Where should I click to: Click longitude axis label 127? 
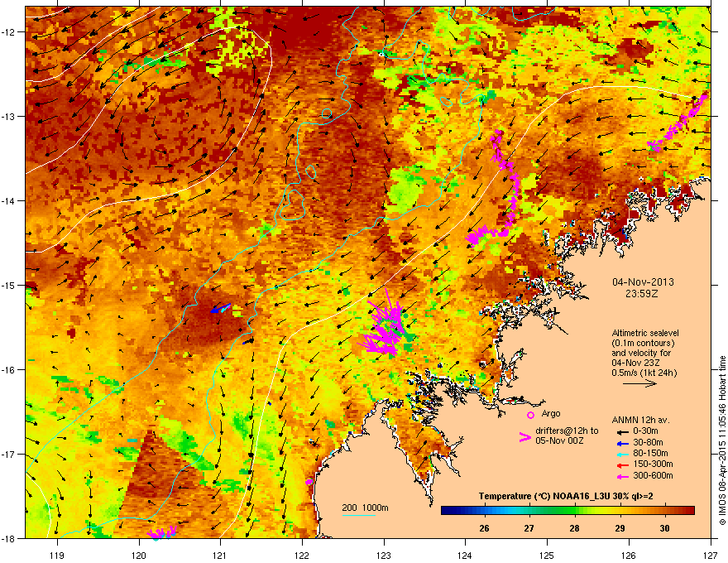click(x=711, y=555)
